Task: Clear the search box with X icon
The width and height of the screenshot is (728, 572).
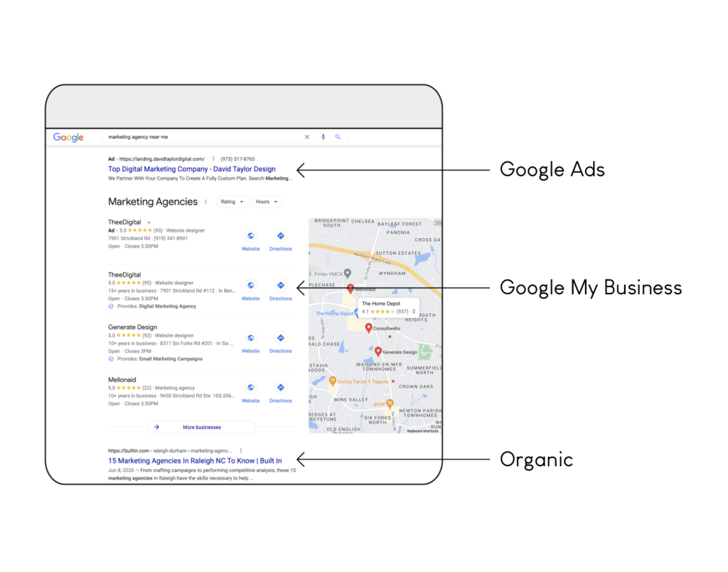Action: 307,137
